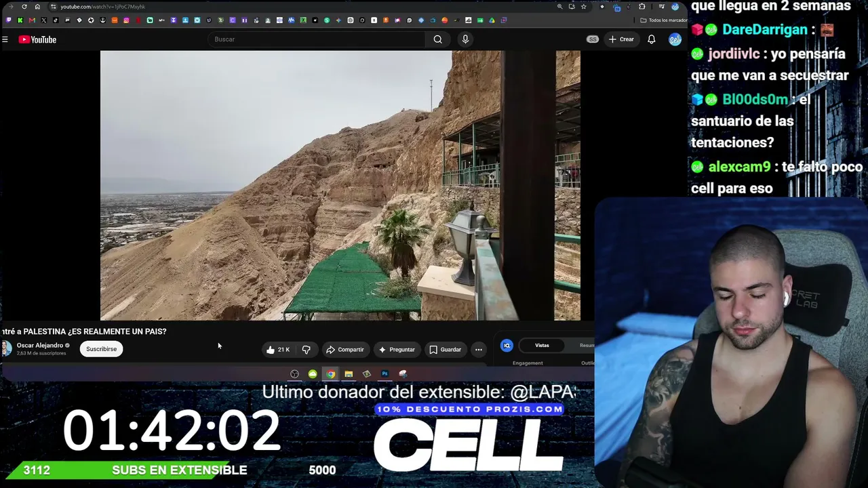Open the Twitch bookmark
Viewport: 868px width, 488px height.
click(x=9, y=20)
